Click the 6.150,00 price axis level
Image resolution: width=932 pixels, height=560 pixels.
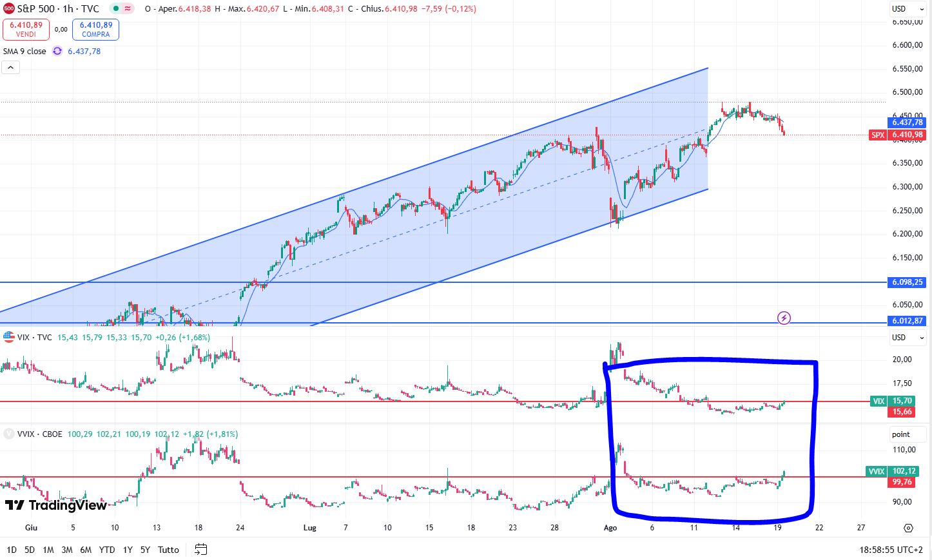(x=908, y=258)
